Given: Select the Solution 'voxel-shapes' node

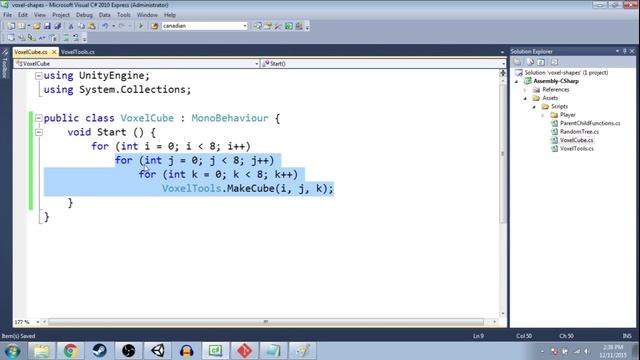Looking at the screenshot, I should [x=566, y=73].
